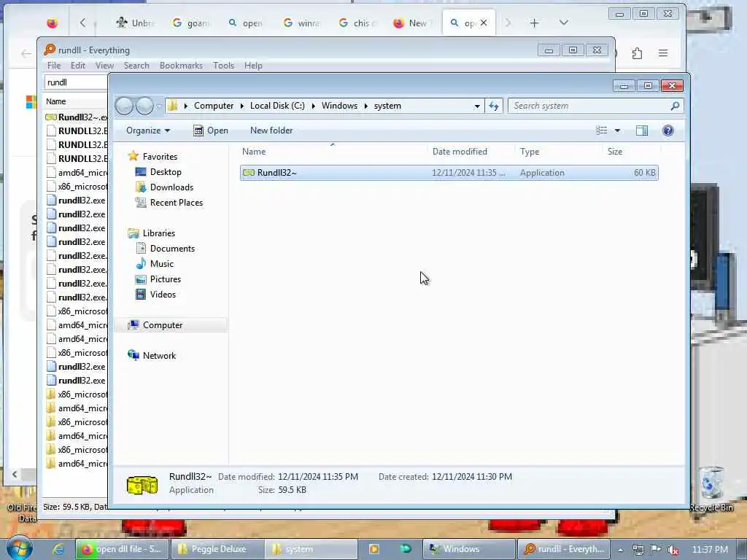Switch to Peggle Deluxe taskbar item
The width and height of the screenshot is (747, 560).
216,549
